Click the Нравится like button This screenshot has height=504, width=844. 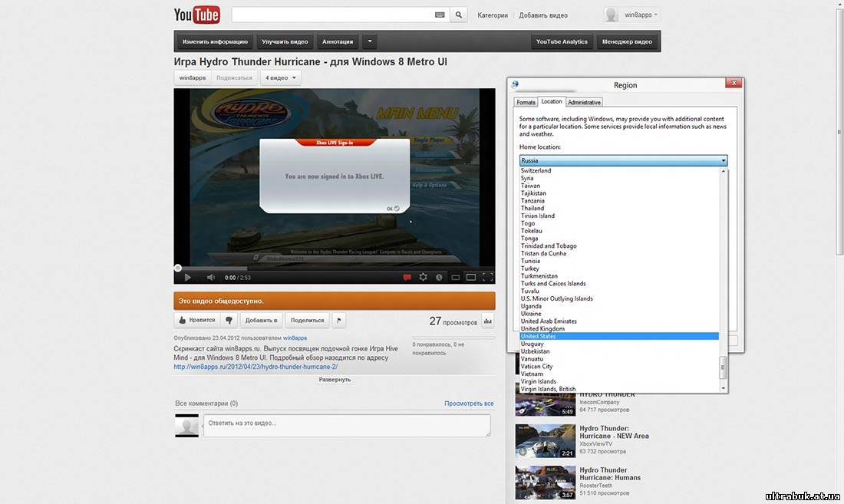pyautogui.click(x=196, y=320)
